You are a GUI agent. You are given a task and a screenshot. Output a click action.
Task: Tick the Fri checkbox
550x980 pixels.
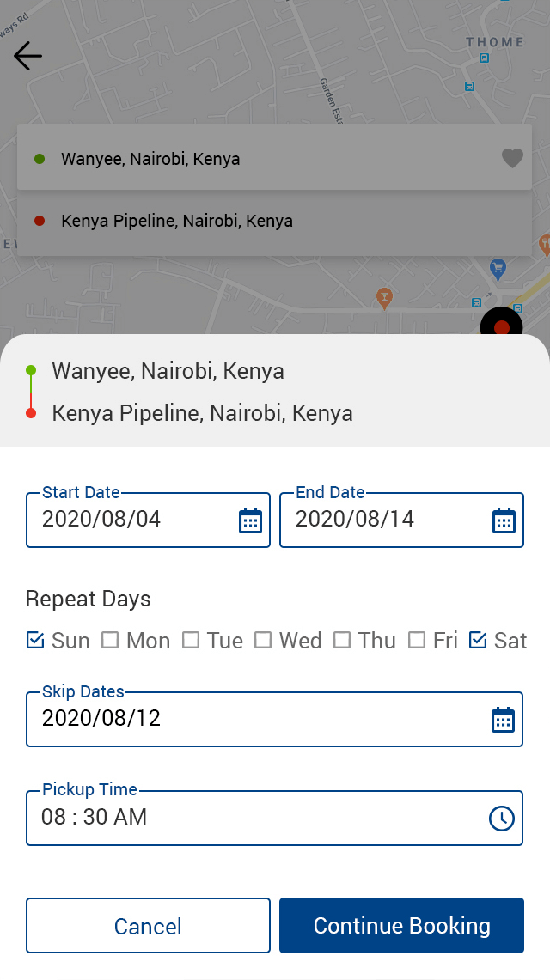pos(417,640)
